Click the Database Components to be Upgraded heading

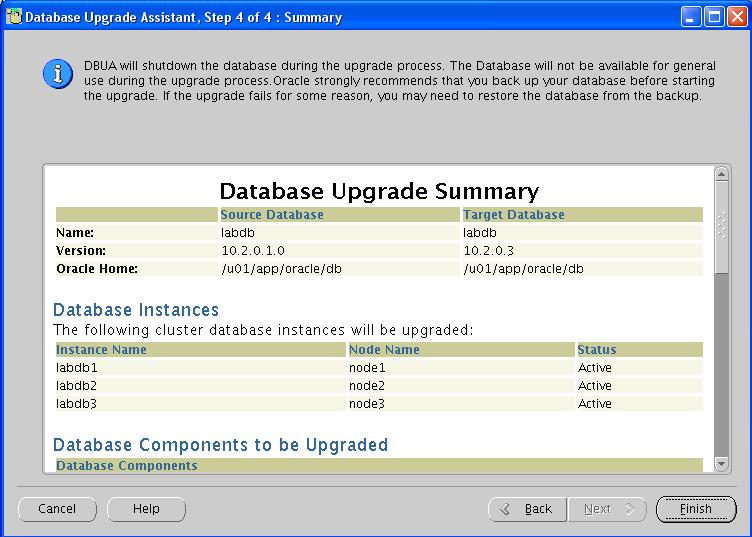(x=220, y=445)
